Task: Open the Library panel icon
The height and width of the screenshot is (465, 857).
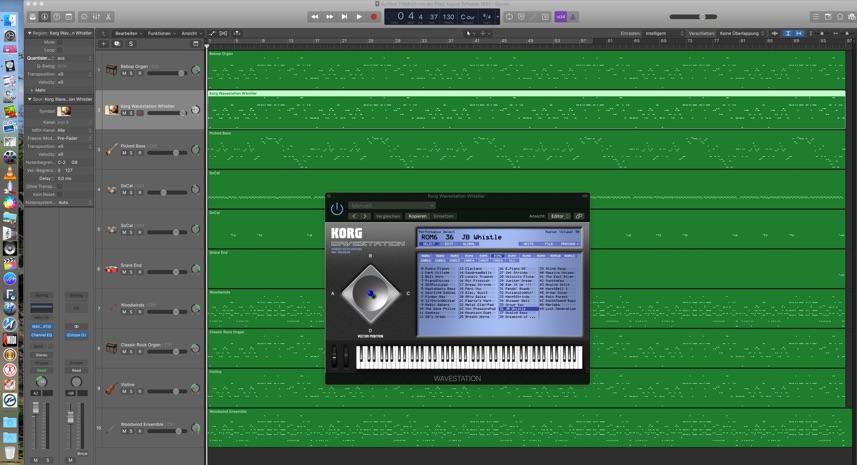Action: pyautogui.click(x=33, y=17)
